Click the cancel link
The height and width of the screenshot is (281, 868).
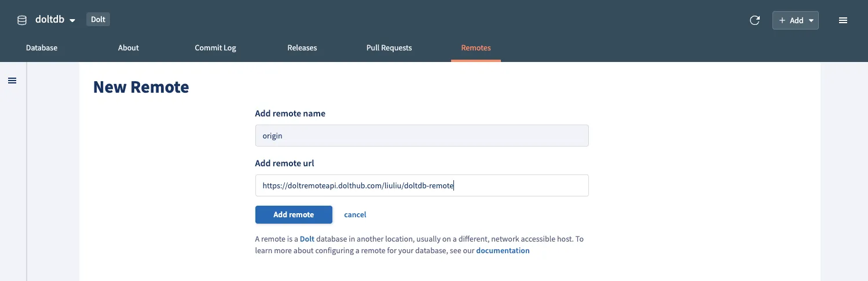click(355, 214)
